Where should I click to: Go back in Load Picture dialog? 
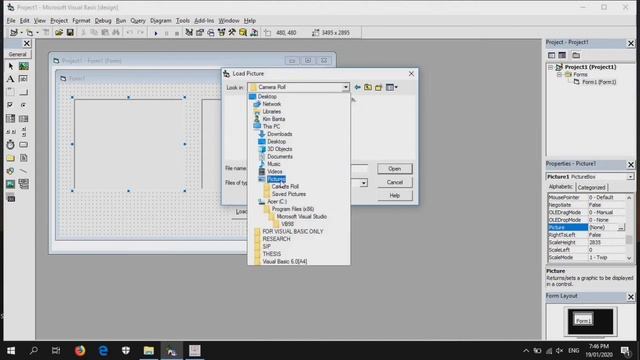pyautogui.click(x=358, y=87)
